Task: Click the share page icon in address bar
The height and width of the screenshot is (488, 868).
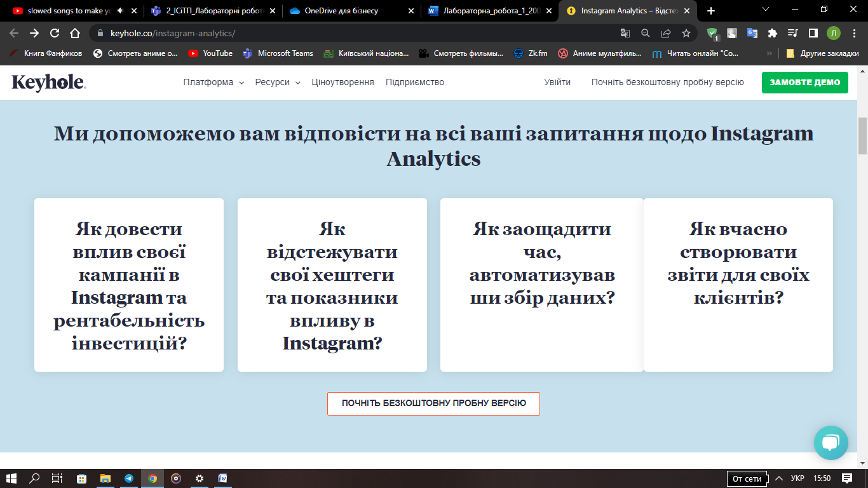Action: coord(666,33)
